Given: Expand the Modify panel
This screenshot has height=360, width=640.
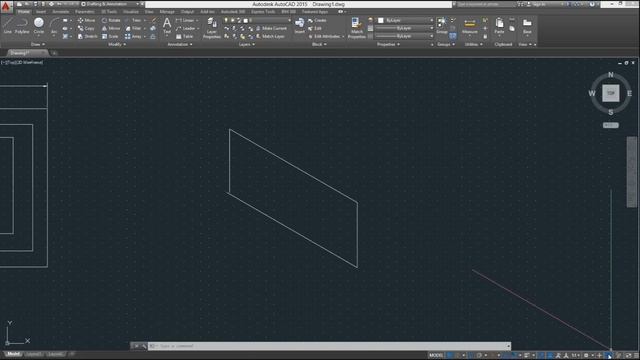Looking at the screenshot, I should click(117, 44).
